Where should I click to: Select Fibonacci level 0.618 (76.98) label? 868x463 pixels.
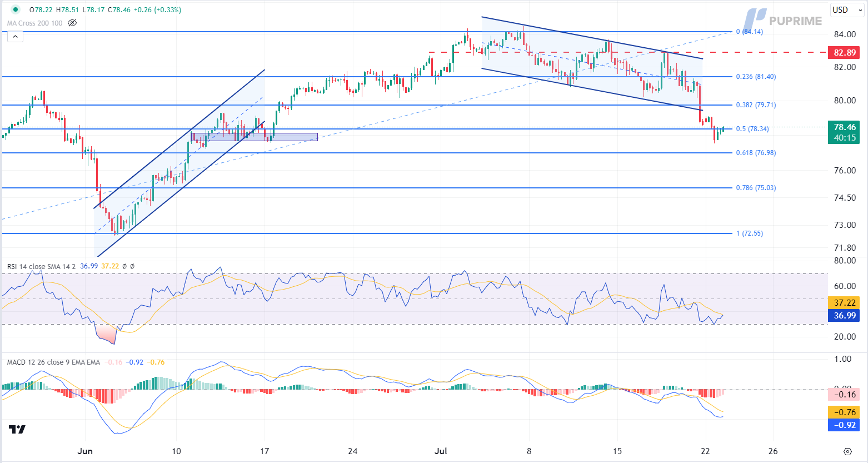[x=756, y=153]
